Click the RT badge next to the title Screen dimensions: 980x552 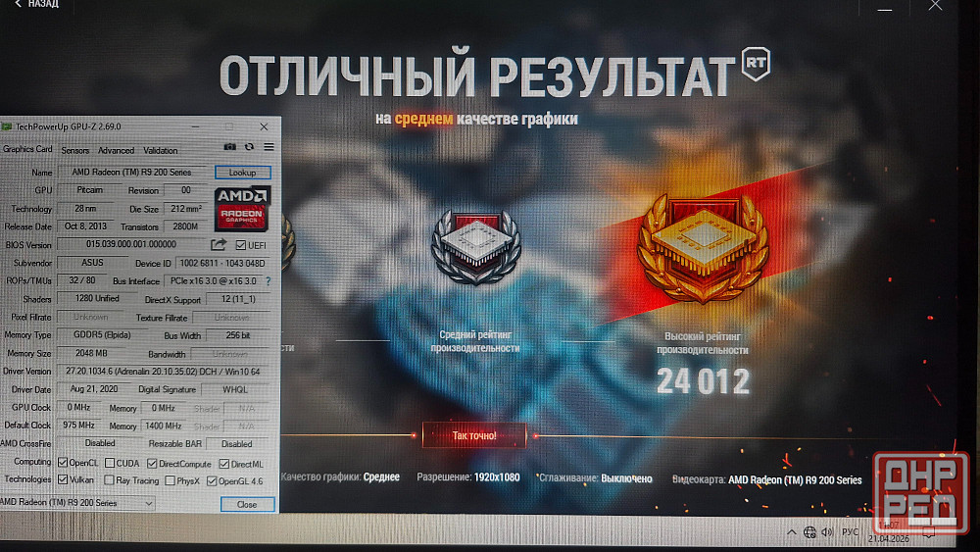[756, 64]
